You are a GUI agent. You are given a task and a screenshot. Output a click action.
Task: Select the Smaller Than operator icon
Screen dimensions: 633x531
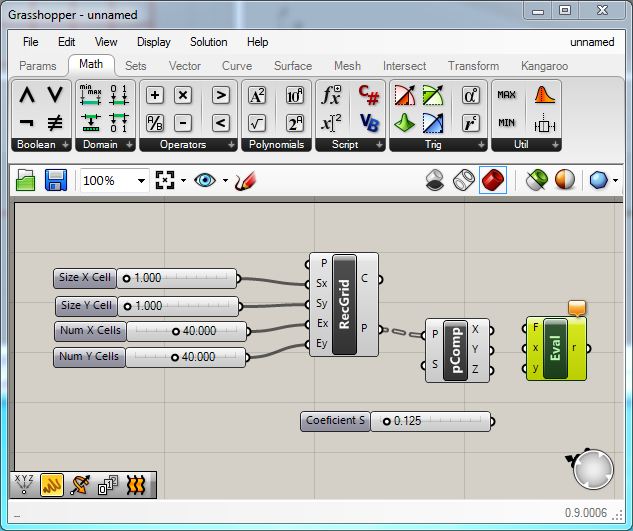pos(220,123)
